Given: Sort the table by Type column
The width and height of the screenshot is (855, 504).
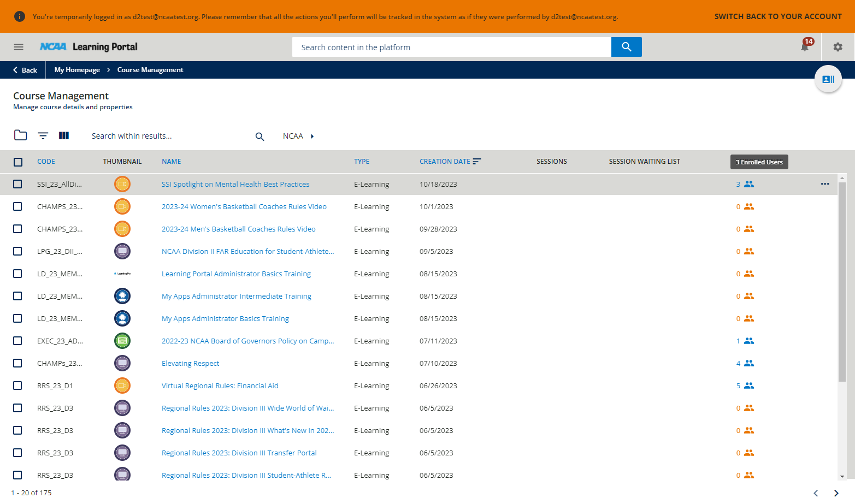Looking at the screenshot, I should pyautogui.click(x=362, y=161).
